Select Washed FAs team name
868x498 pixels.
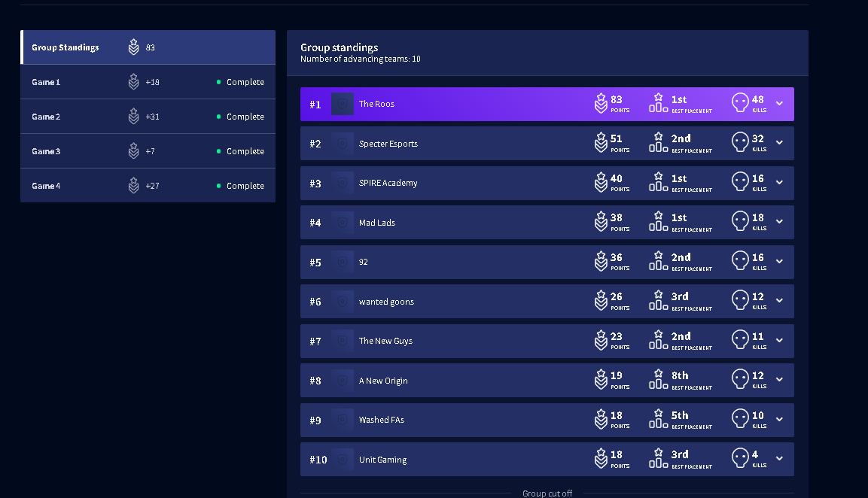[382, 420]
